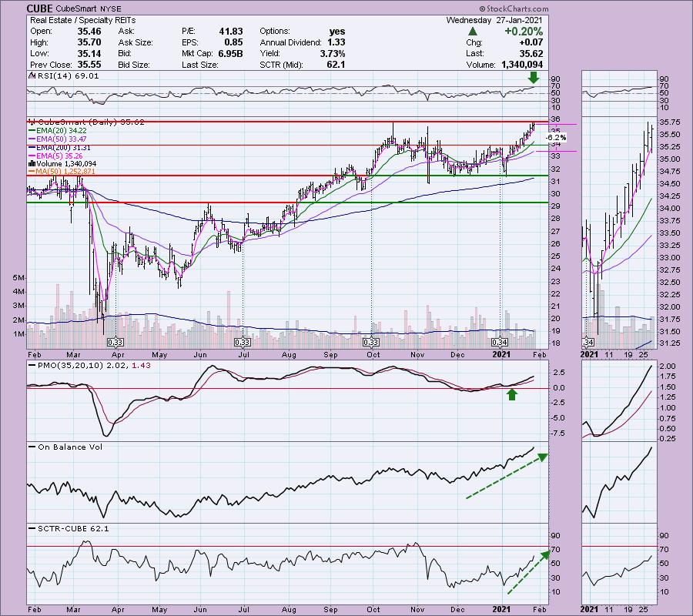Click the -6.2% price annotation label

(555, 138)
